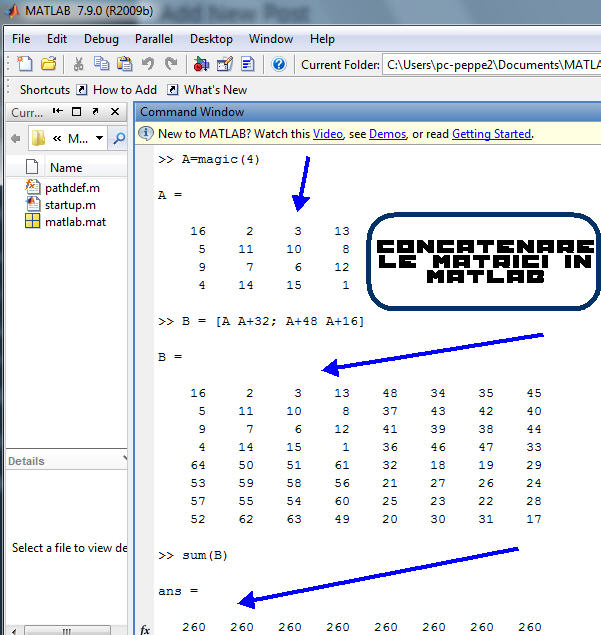Click the scroll left arrow in folder panel
Screen dimensions: 601x635
click(x=14, y=631)
